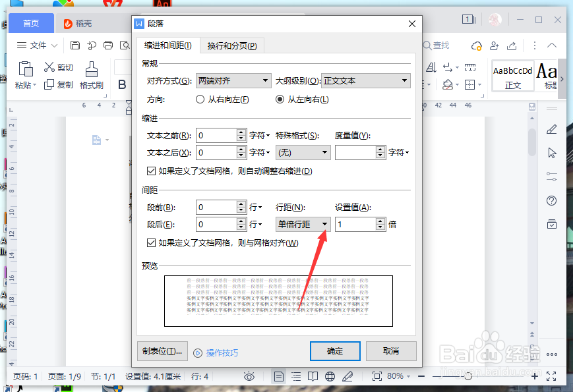
Task: Uncheck auto adjust right indent checkbox
Action: [152, 171]
